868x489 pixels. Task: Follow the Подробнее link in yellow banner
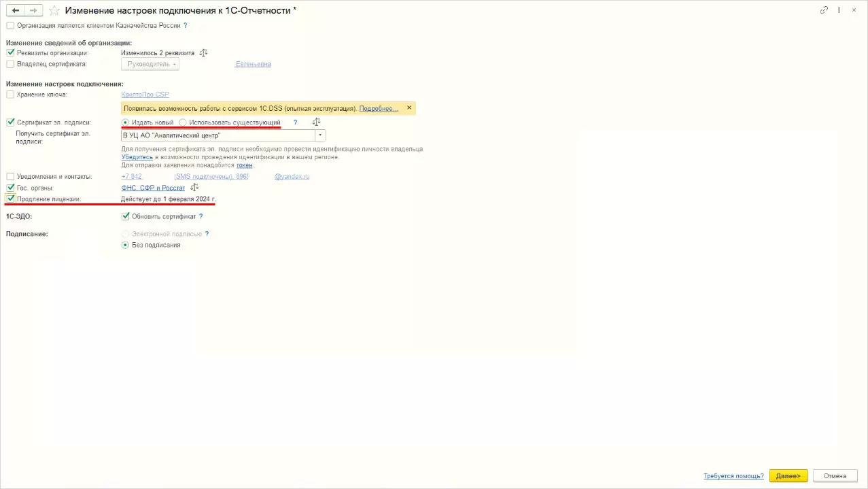[379, 108]
